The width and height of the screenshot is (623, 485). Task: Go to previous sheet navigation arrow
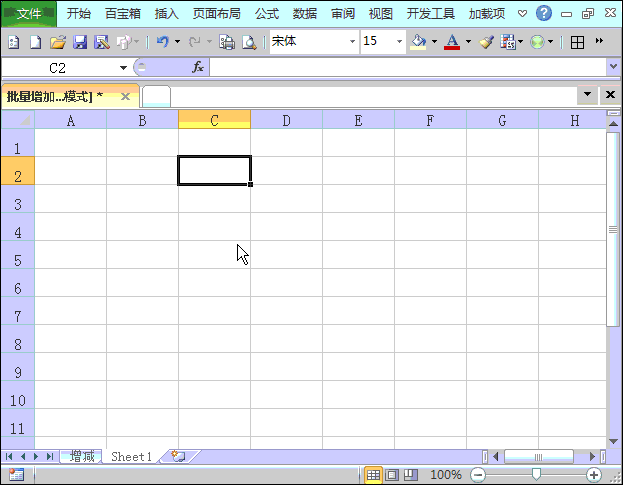click(x=23, y=456)
